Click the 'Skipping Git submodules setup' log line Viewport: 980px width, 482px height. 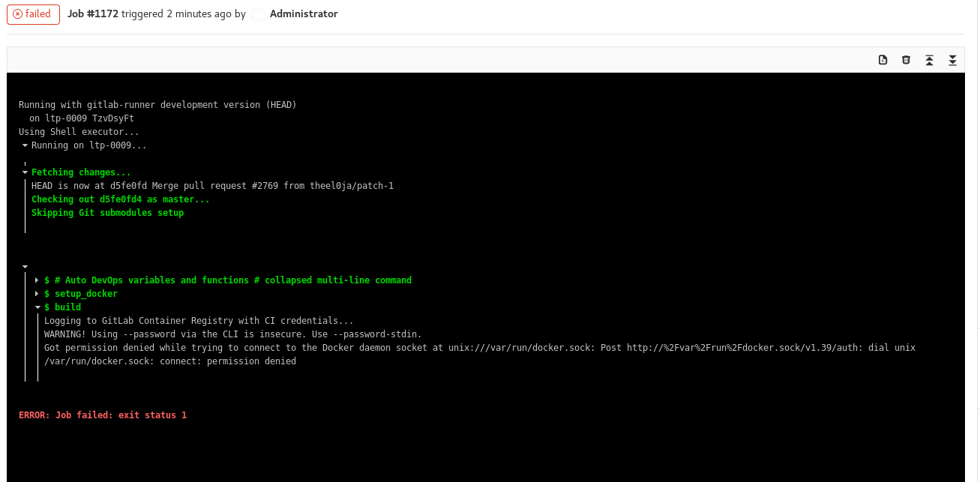click(x=107, y=212)
